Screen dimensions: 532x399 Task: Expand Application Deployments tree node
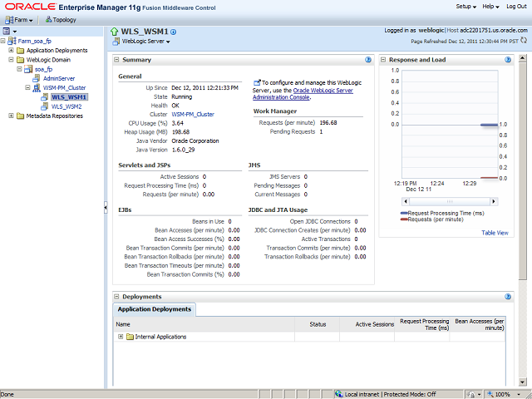11,51
